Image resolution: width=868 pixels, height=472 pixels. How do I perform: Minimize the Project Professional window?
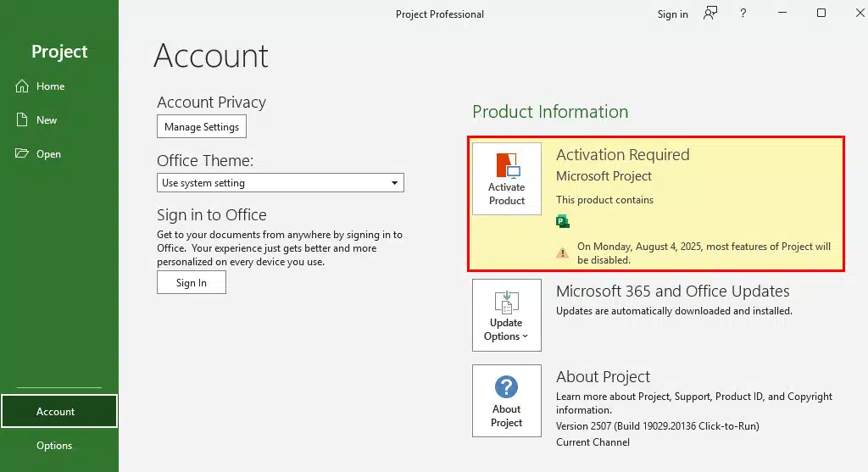[x=783, y=14]
